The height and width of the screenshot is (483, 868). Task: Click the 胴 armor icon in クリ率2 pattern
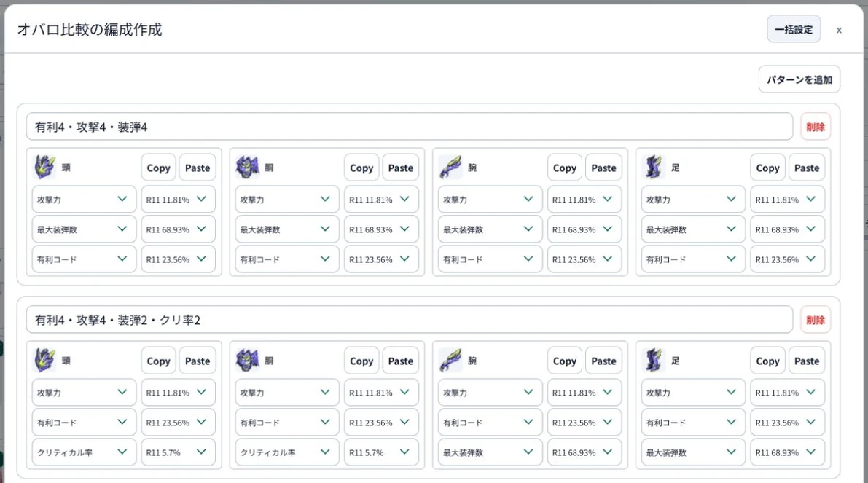pos(248,360)
